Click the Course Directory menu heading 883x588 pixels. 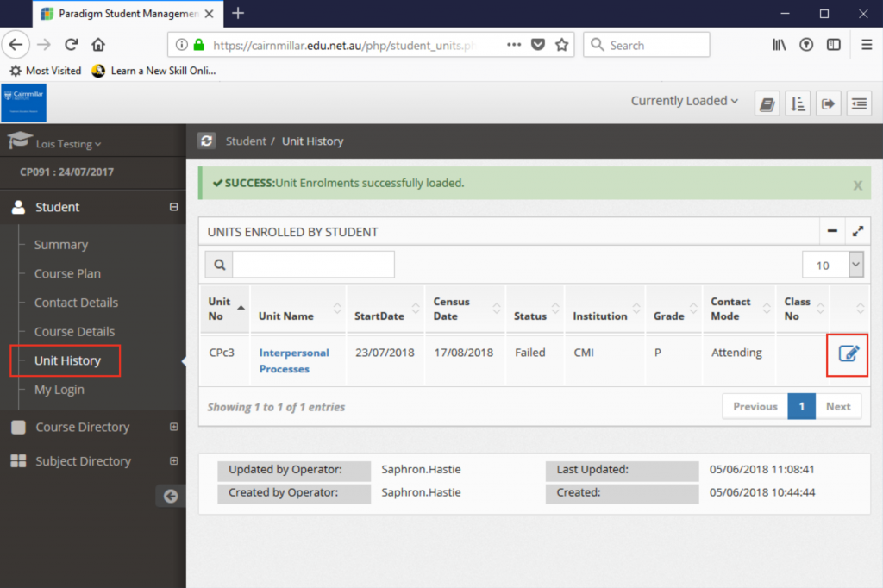82,427
